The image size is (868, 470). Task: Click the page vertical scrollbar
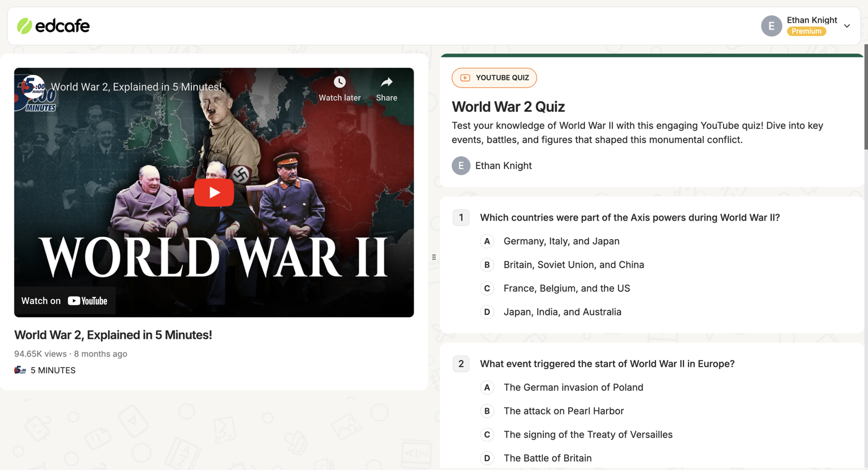coord(865,98)
